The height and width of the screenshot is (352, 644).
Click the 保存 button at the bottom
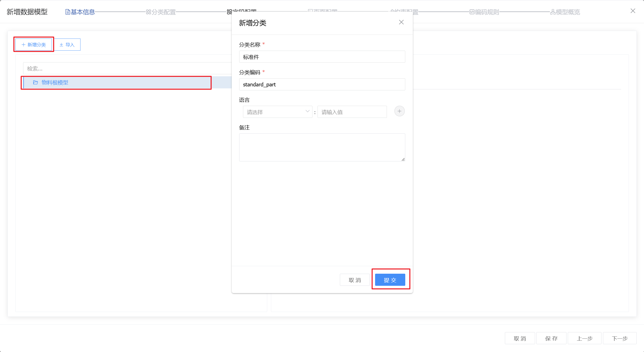coord(551,338)
